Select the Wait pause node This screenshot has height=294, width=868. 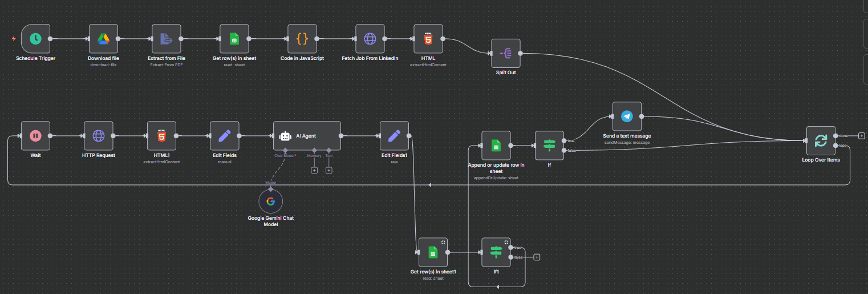pyautogui.click(x=35, y=136)
